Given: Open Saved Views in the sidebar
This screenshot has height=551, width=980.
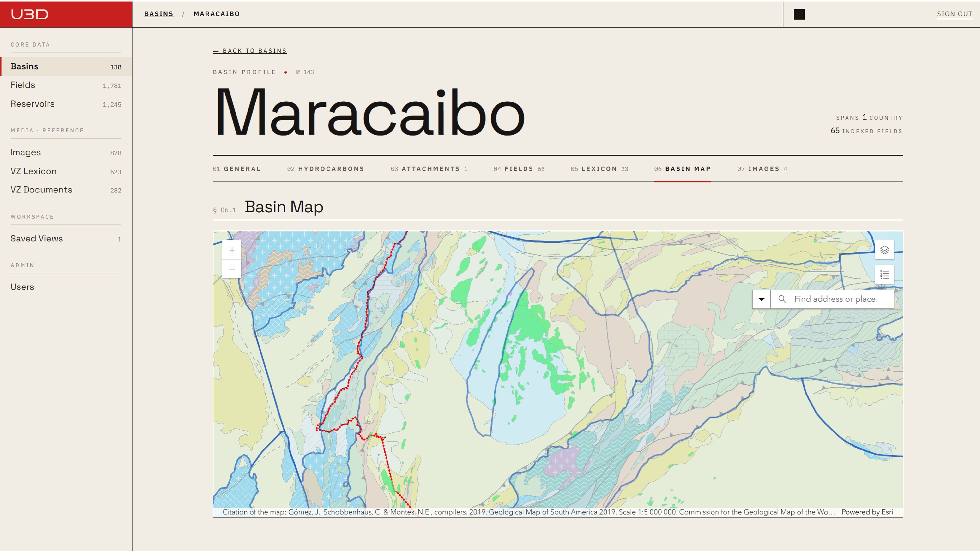Looking at the screenshot, I should pos(66,239).
